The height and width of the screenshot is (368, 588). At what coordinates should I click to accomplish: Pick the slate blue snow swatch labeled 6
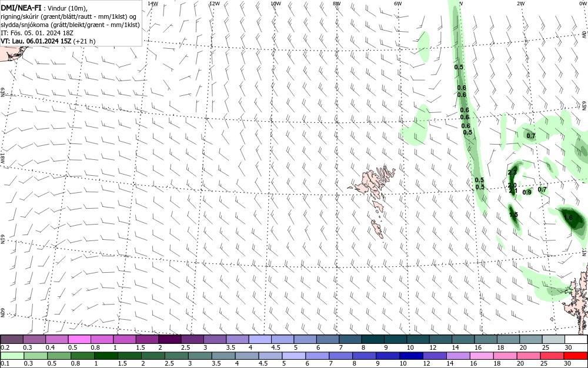coord(328,339)
